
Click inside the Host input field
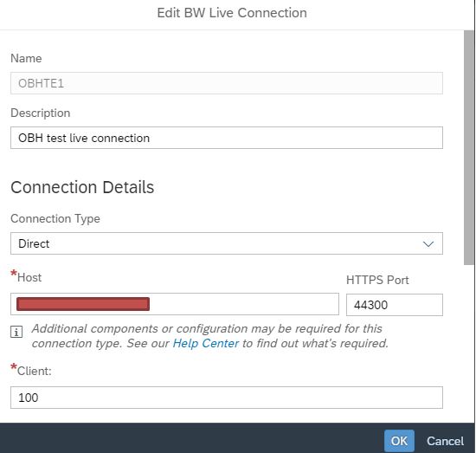(175, 304)
